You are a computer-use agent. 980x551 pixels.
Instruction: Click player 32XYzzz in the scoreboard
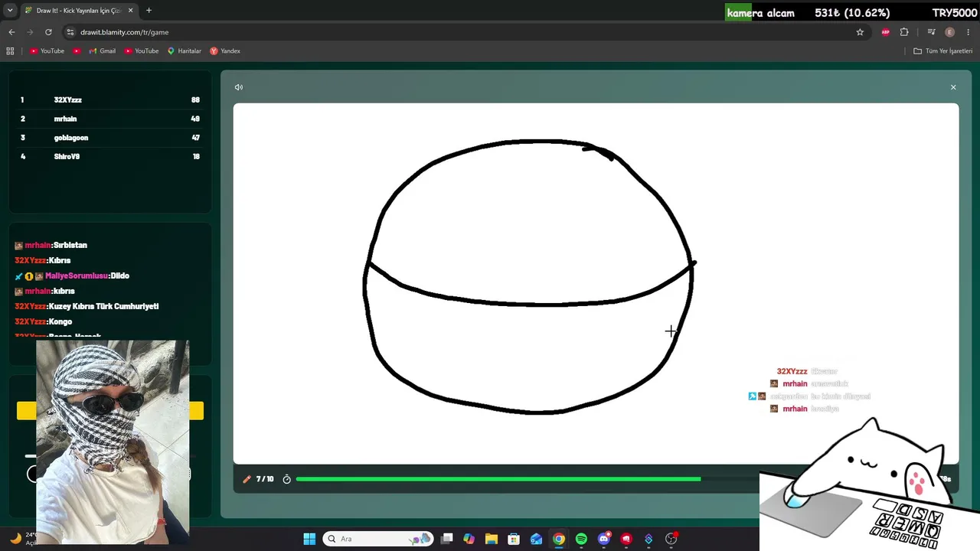coord(67,100)
